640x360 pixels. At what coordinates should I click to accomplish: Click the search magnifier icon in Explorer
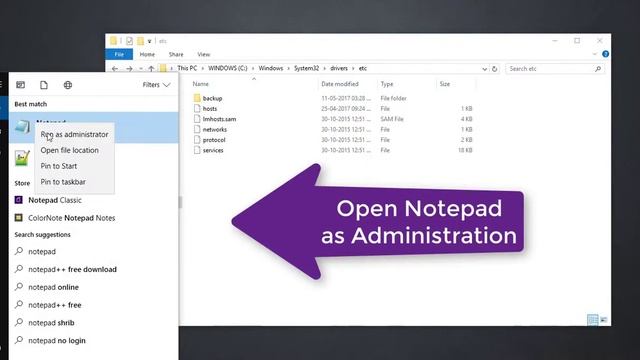tap(598, 69)
